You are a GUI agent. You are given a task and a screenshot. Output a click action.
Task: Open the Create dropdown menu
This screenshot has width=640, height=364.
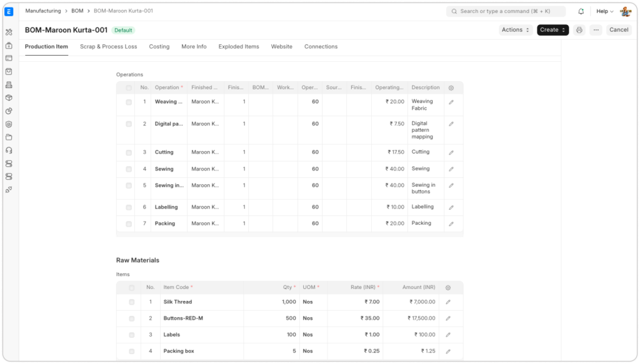(x=552, y=30)
